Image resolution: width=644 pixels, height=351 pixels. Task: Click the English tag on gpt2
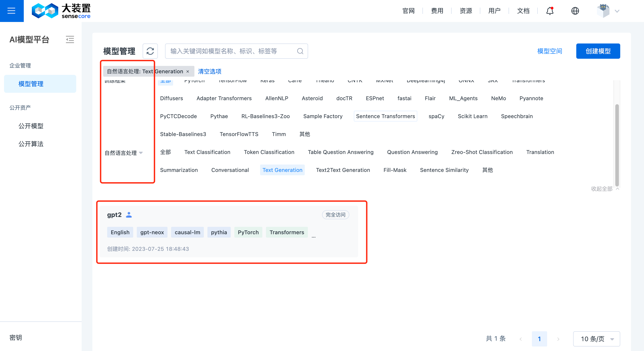tap(120, 232)
